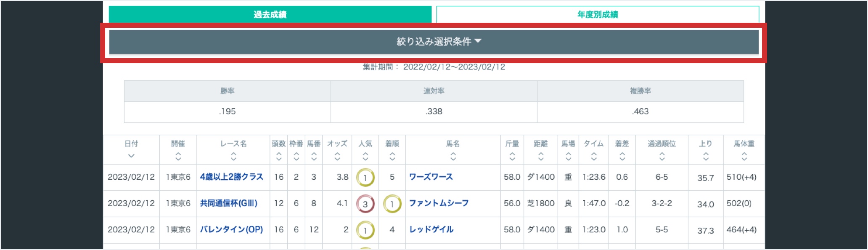This screenshot has height=250, width=868.
Task: Open horse ファントムシーフ profile link
Action: (x=439, y=203)
